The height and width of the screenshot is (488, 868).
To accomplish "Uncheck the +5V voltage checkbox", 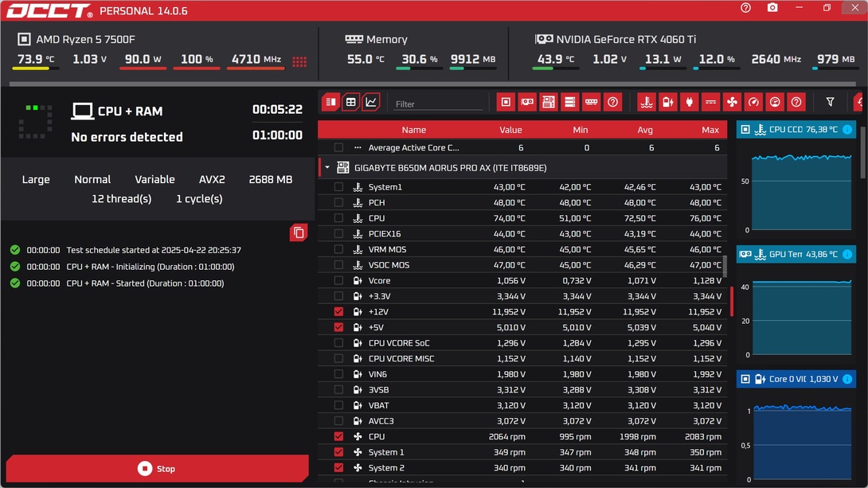I will click(338, 327).
